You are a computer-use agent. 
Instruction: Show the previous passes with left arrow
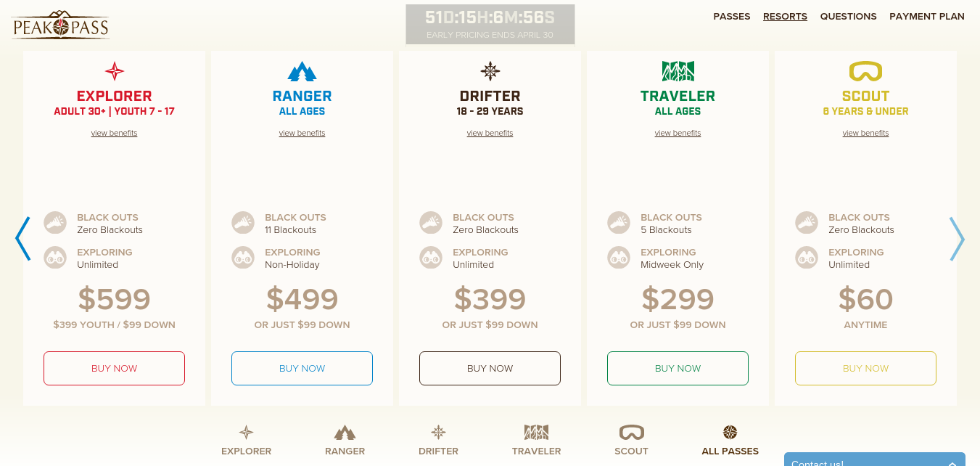22,238
